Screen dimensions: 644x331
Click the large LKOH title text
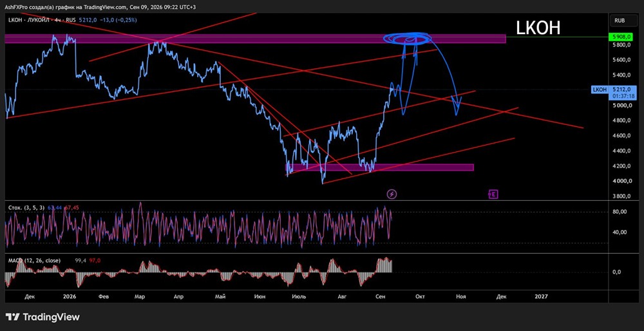pos(538,28)
